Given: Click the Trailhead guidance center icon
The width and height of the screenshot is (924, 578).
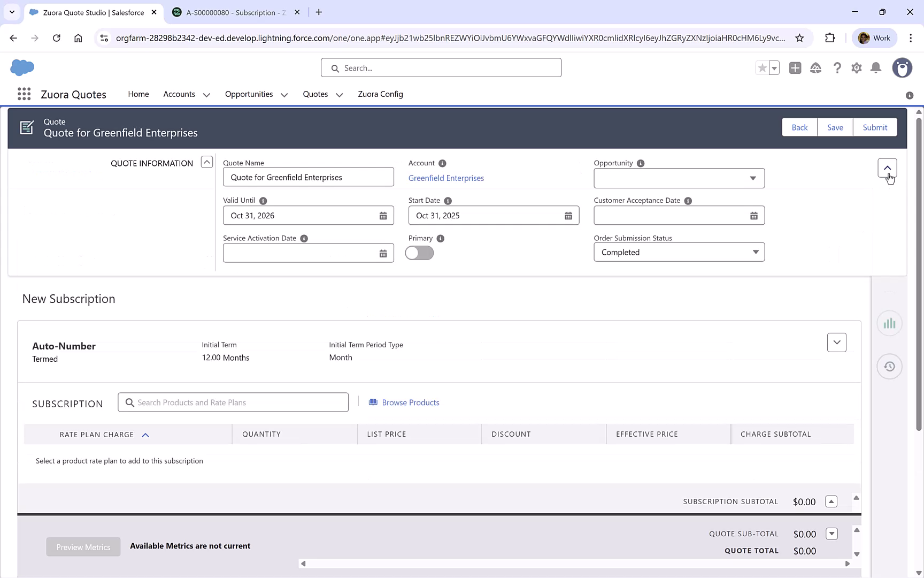Looking at the screenshot, I should (x=816, y=68).
